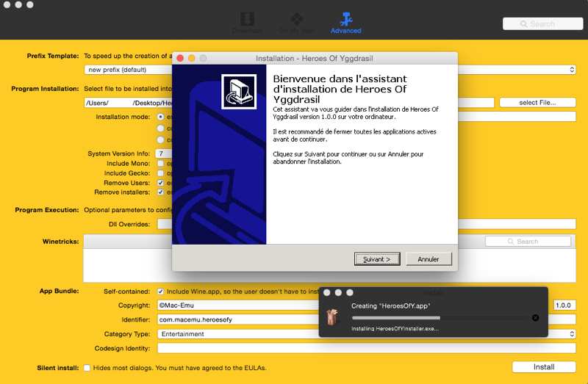Click the Install button

(x=544, y=367)
